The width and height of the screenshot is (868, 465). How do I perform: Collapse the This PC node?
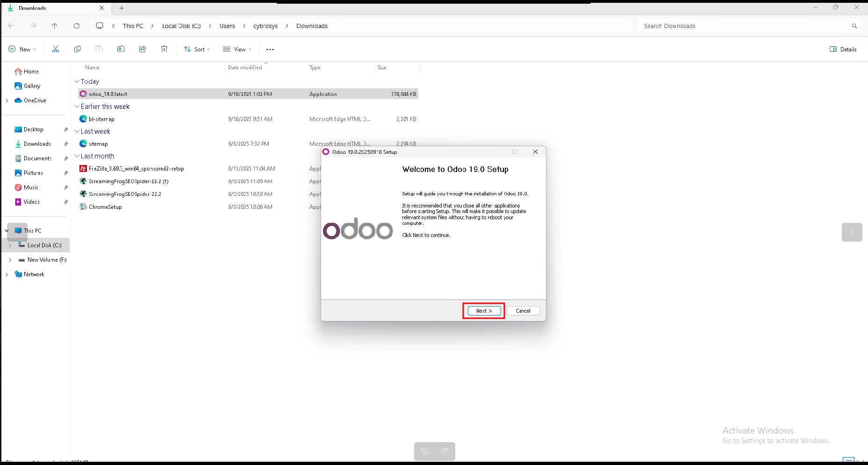7,231
